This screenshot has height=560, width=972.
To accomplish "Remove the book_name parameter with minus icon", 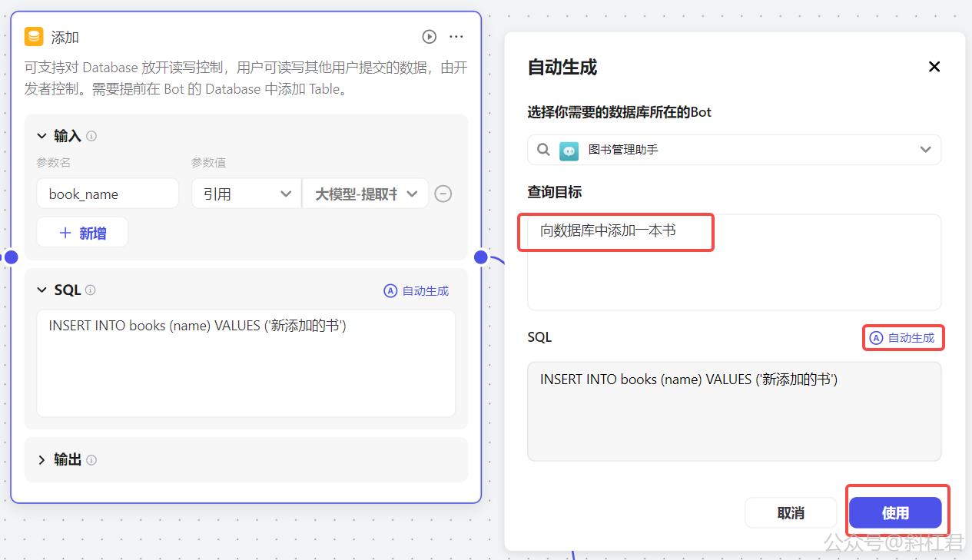I will tap(443, 194).
